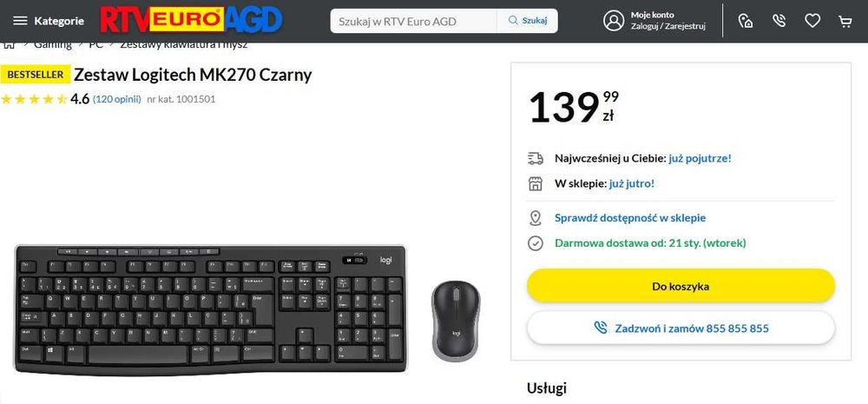Click the już jutro store pickup link
The width and height of the screenshot is (868, 404).
632,183
